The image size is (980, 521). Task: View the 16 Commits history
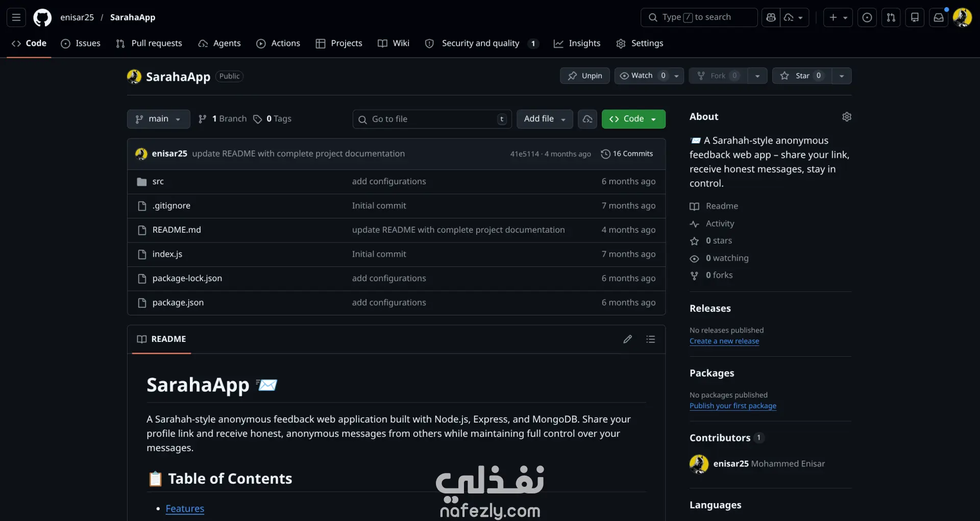tap(627, 154)
